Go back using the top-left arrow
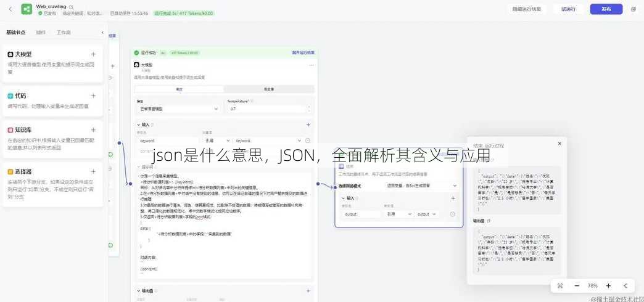The height and width of the screenshot is (302, 644). [10, 9]
